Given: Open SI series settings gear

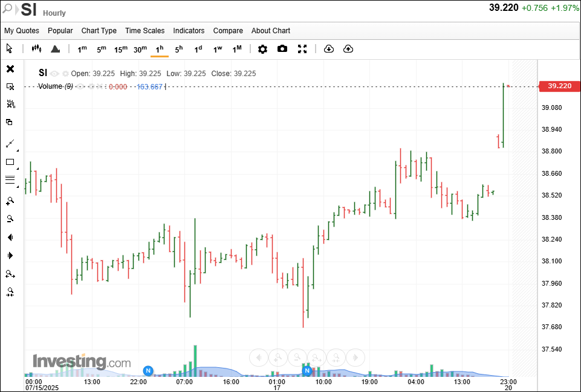Looking at the screenshot, I should pos(65,74).
